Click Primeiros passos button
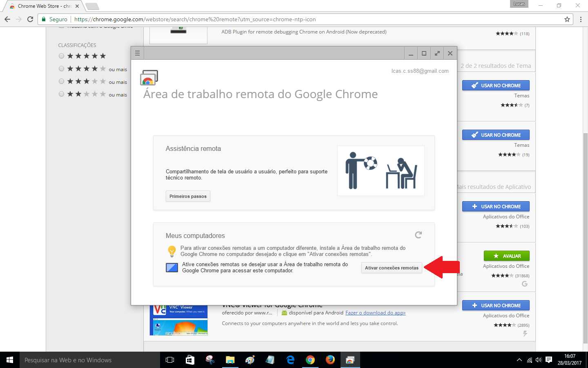 click(x=188, y=196)
